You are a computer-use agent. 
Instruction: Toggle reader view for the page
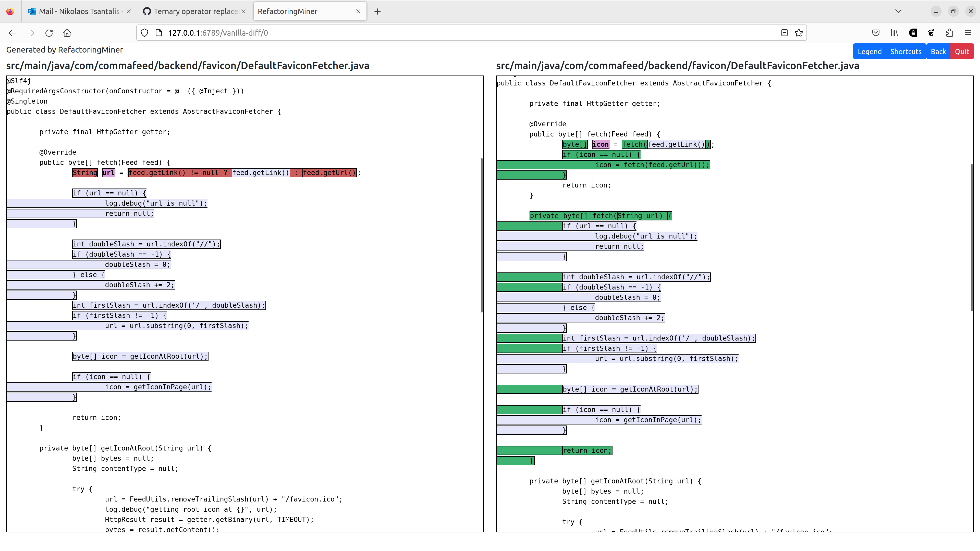pyautogui.click(x=784, y=33)
